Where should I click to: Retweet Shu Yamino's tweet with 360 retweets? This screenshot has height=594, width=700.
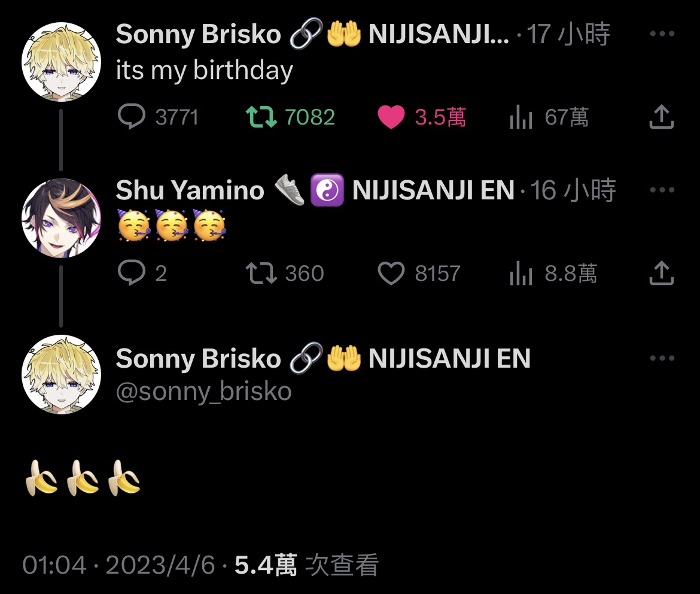point(285,273)
